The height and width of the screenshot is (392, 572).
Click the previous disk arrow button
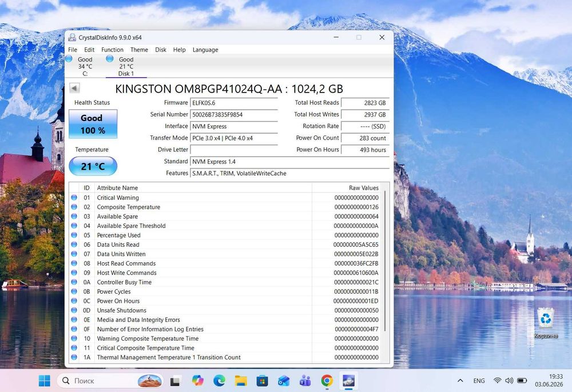click(74, 88)
